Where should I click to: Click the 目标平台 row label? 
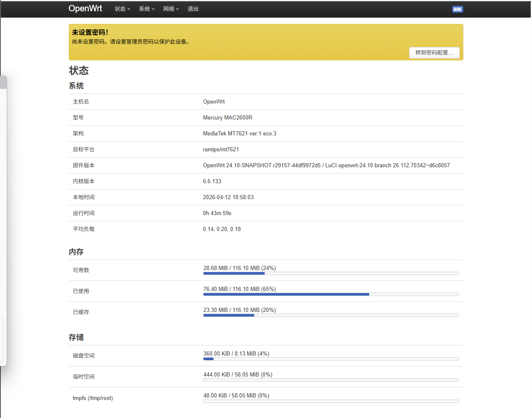click(x=83, y=149)
